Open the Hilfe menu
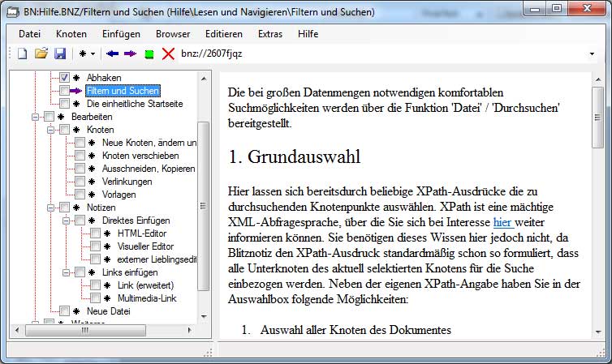Image resolution: width=612 pixels, height=364 pixels. click(308, 34)
